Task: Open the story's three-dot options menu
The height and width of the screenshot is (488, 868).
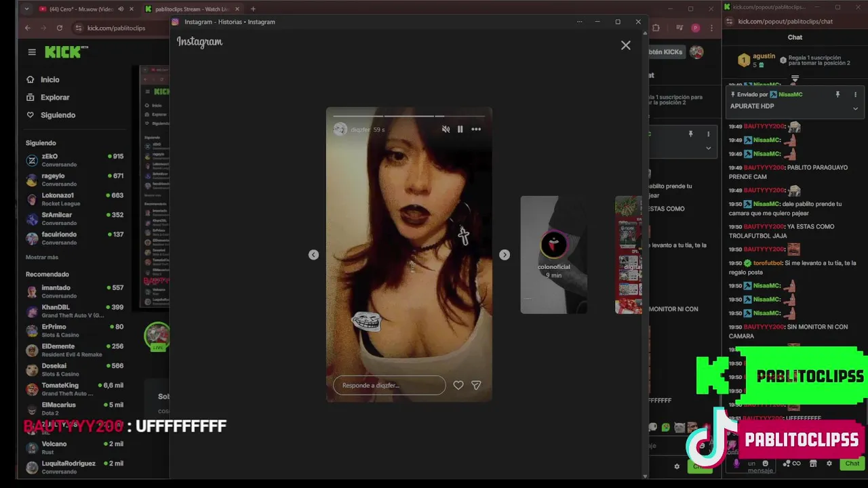Action: (x=476, y=129)
